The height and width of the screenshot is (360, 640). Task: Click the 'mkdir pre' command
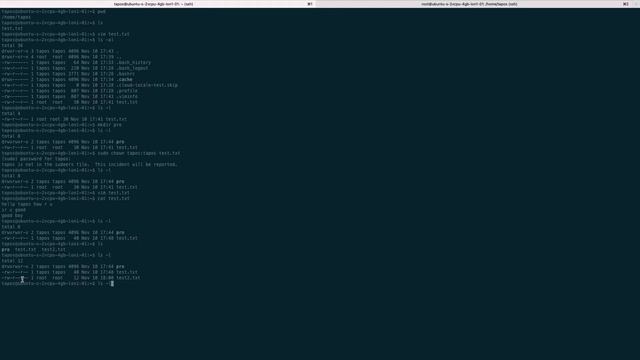(x=109, y=125)
